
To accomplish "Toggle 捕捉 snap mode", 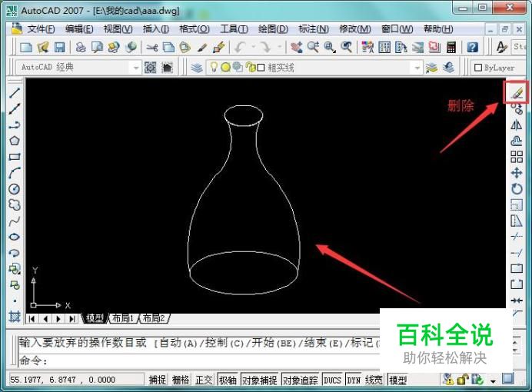I will coord(158,380).
